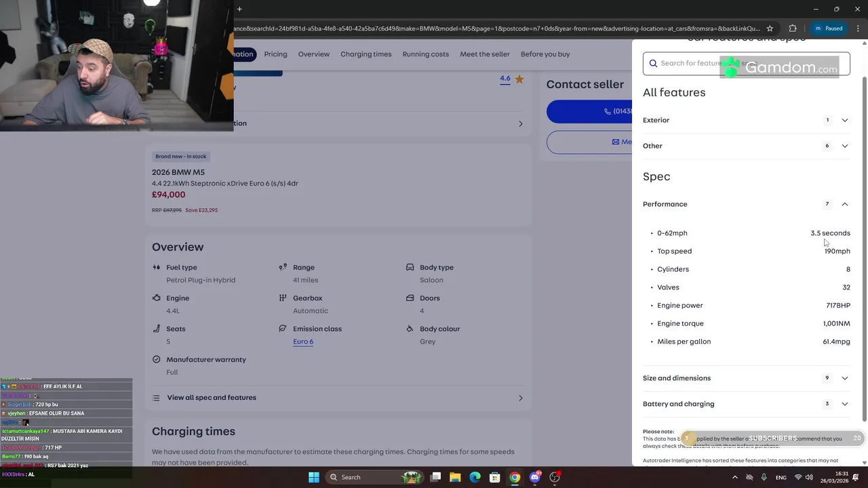Expand the Exterior features section

(746, 120)
